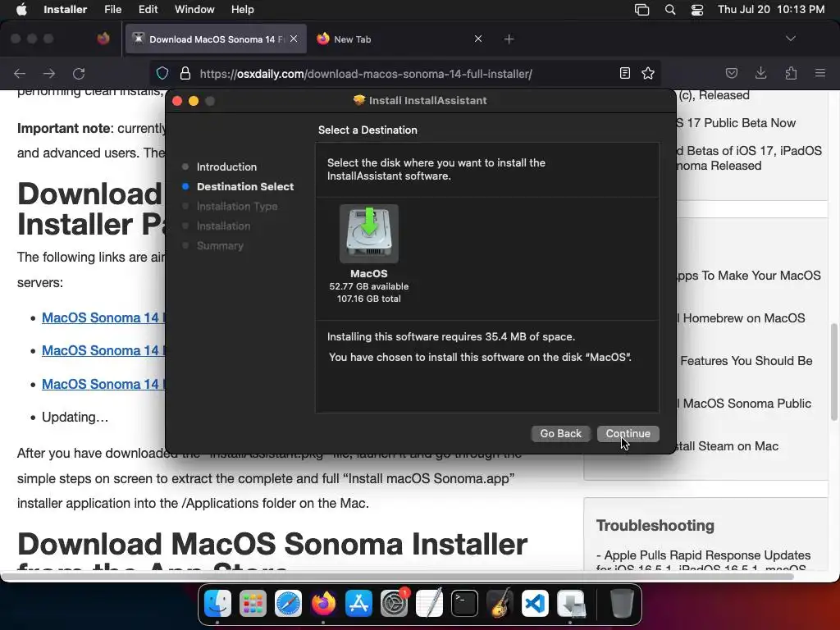Open Stage Manager in the menu bar
The height and width of the screenshot is (630, 840).
pyautogui.click(x=641, y=10)
